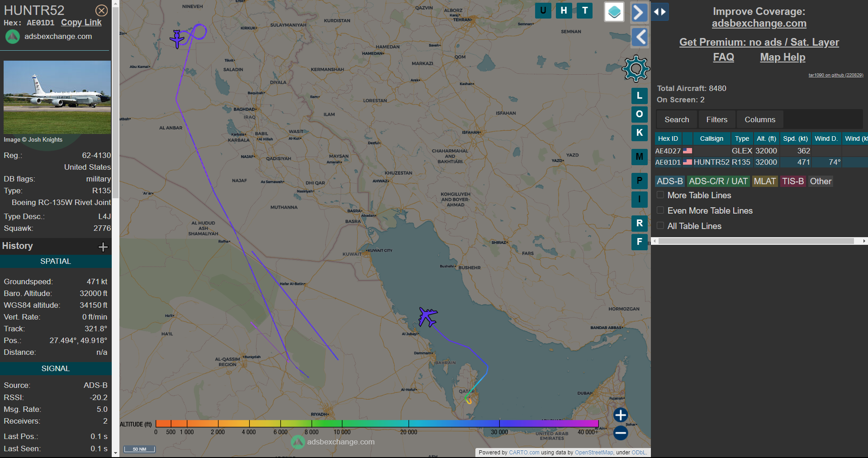Click the adsbexchange logo icon in sidebar
Screen dimensions: 868x458
coord(12,37)
